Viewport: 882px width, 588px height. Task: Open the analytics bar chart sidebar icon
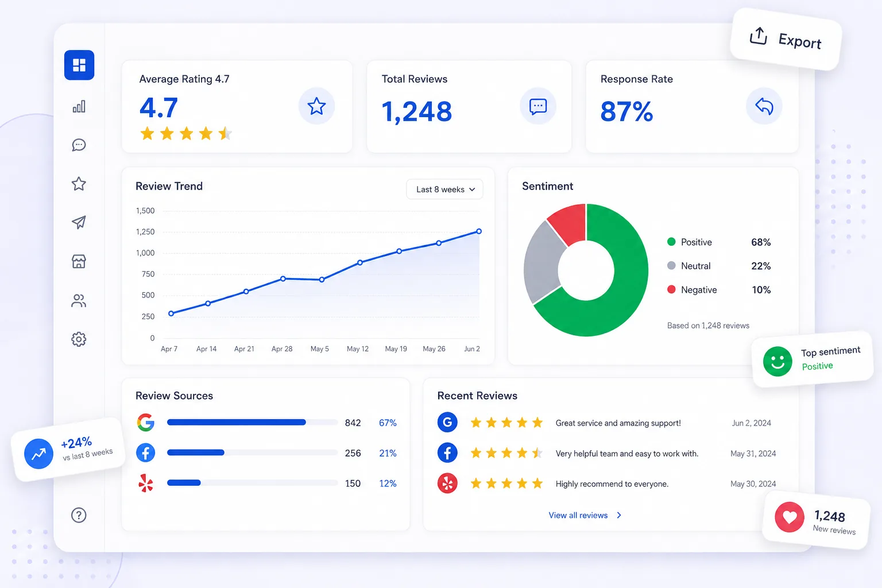tap(79, 106)
